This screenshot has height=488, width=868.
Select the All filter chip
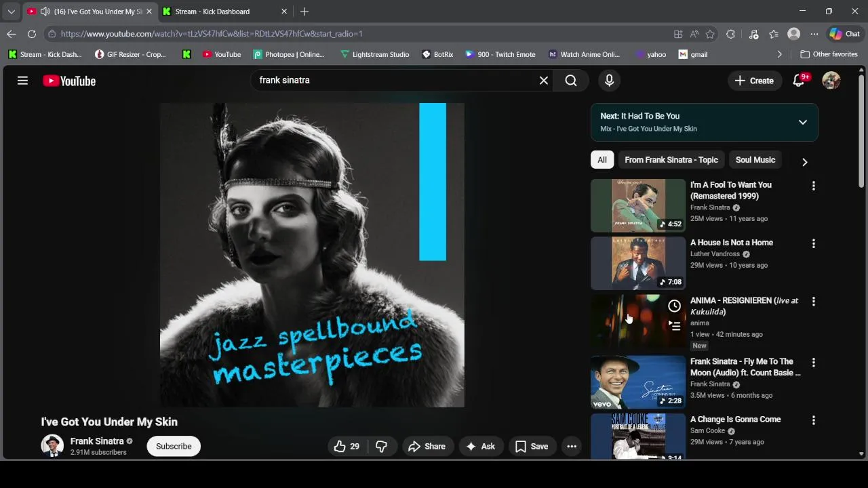tap(602, 160)
